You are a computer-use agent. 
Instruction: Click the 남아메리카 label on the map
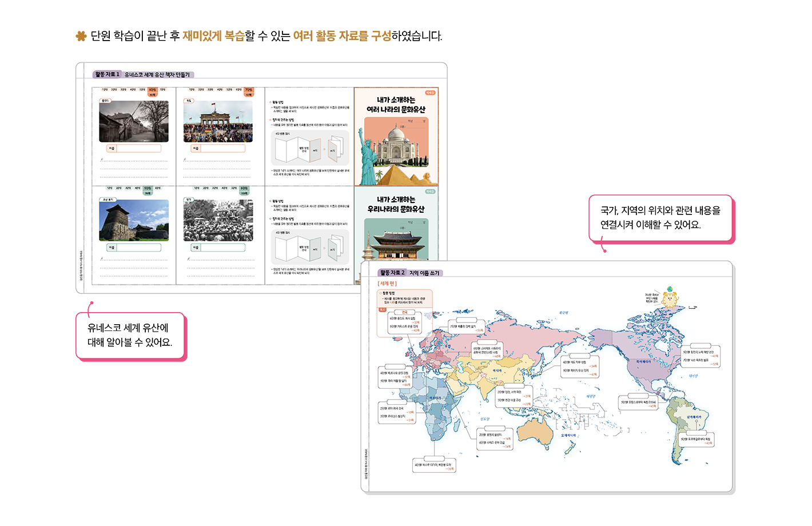(694, 417)
